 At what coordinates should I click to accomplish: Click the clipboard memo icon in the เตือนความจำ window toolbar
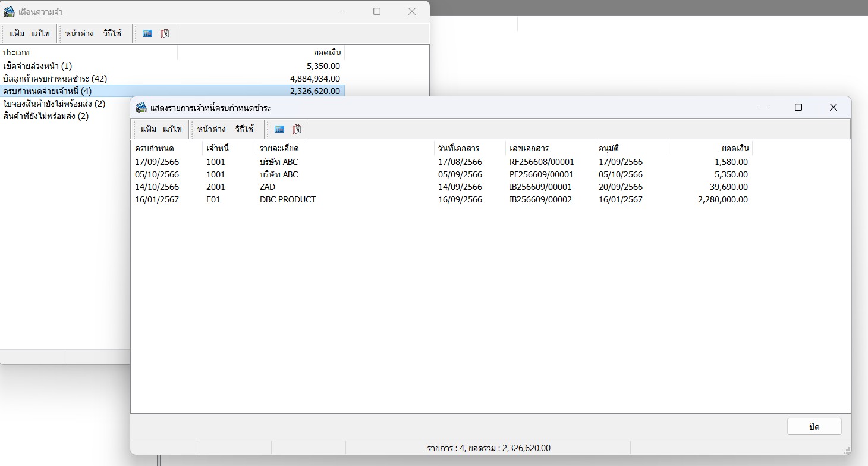[x=165, y=34]
